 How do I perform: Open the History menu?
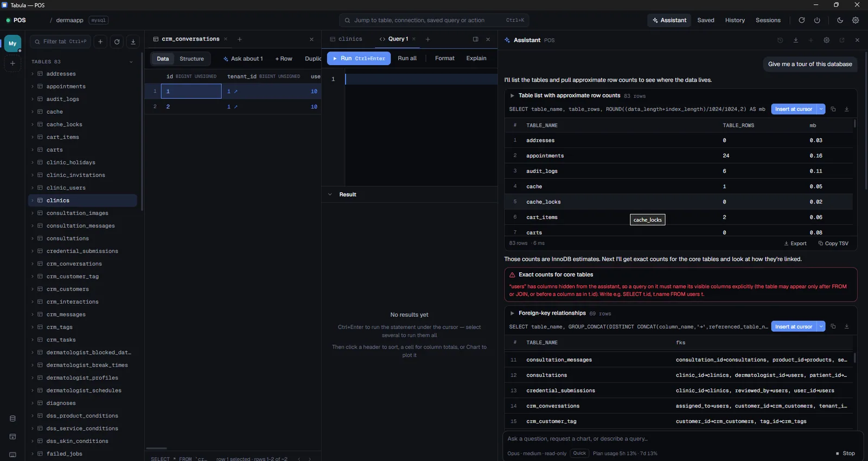pos(735,21)
